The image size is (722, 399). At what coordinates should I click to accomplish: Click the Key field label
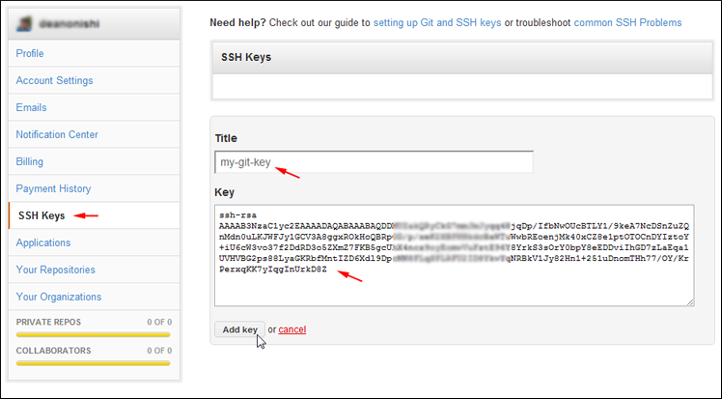pos(224,192)
